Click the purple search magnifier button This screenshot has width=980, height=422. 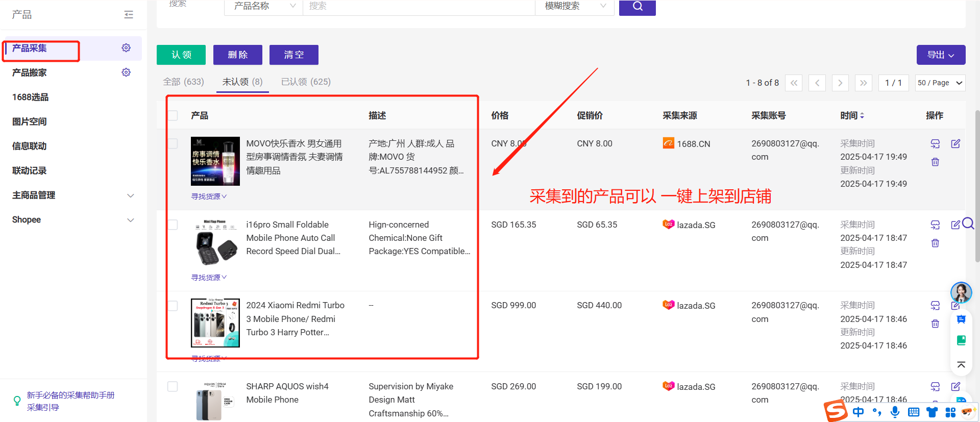[637, 7]
